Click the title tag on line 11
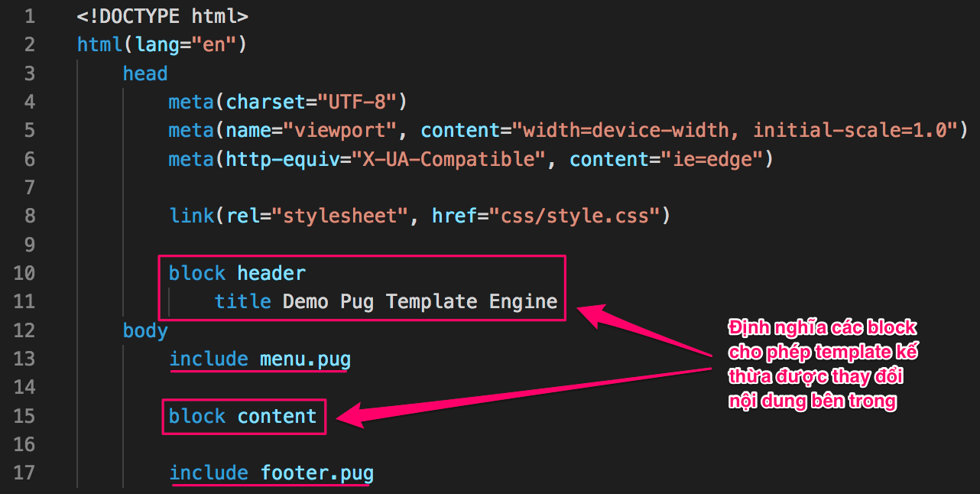This screenshot has width=980, height=494. (x=242, y=301)
